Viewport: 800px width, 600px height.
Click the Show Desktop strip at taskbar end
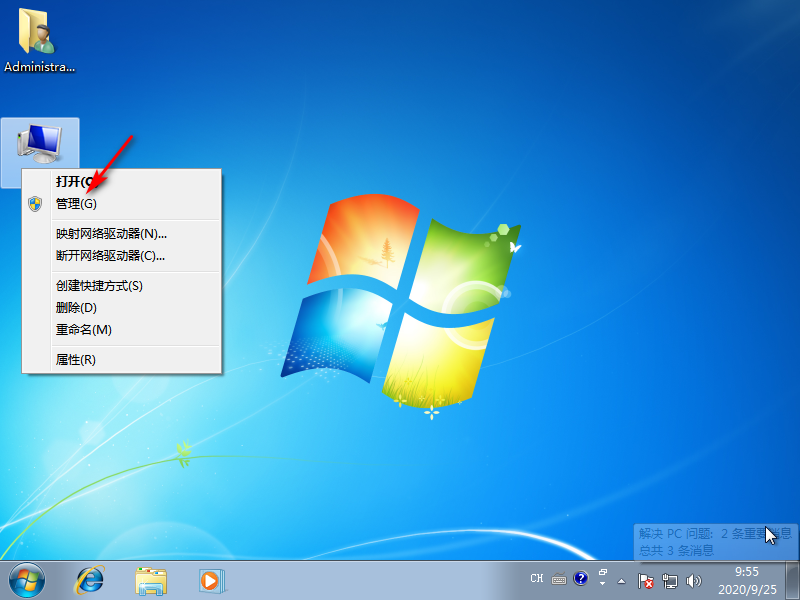(794, 580)
